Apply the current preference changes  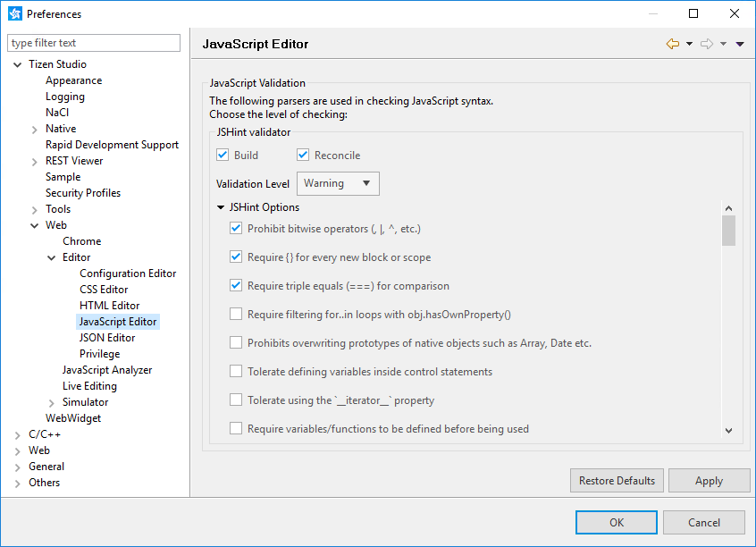point(709,480)
